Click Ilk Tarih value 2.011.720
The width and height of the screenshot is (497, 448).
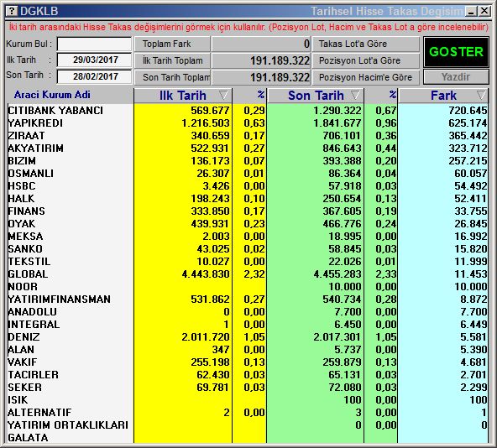click(206, 336)
